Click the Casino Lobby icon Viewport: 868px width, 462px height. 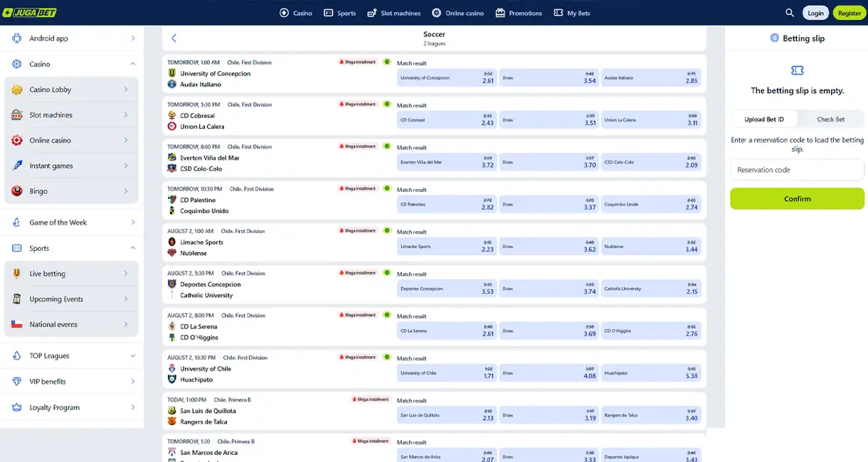tap(17, 90)
